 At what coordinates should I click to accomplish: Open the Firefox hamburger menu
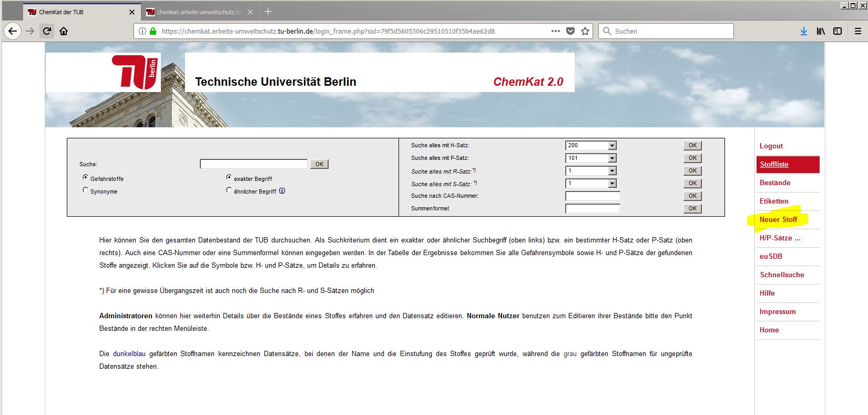[x=857, y=31]
